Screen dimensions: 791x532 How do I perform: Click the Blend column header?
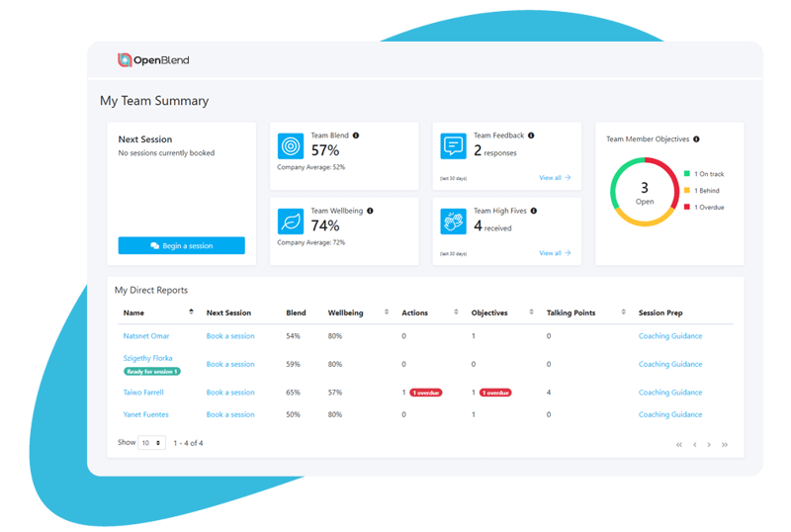point(296,312)
